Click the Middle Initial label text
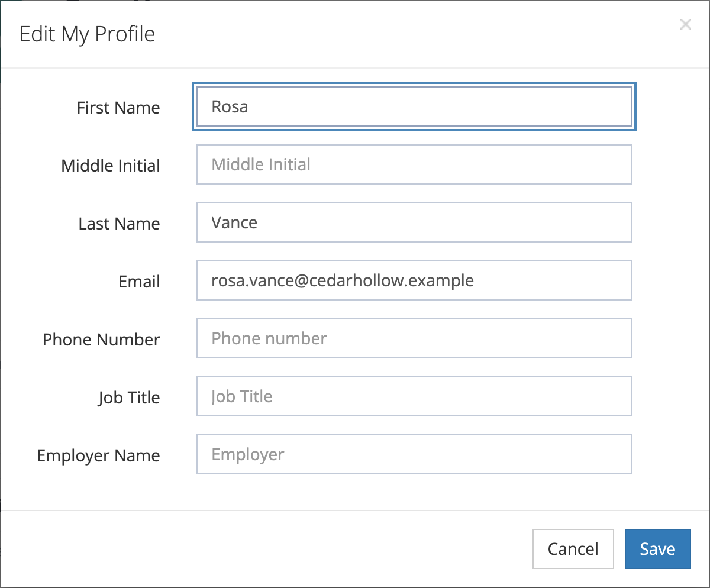The height and width of the screenshot is (588, 710). pos(111,166)
